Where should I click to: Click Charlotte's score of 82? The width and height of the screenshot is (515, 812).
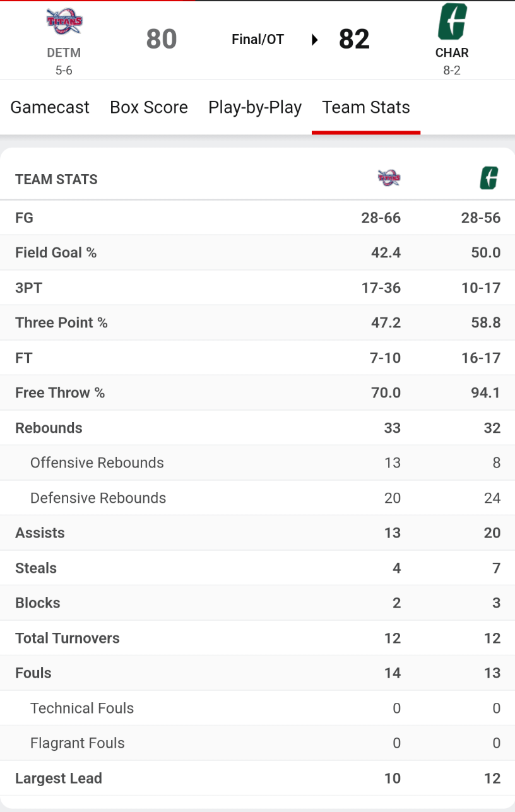(x=354, y=39)
